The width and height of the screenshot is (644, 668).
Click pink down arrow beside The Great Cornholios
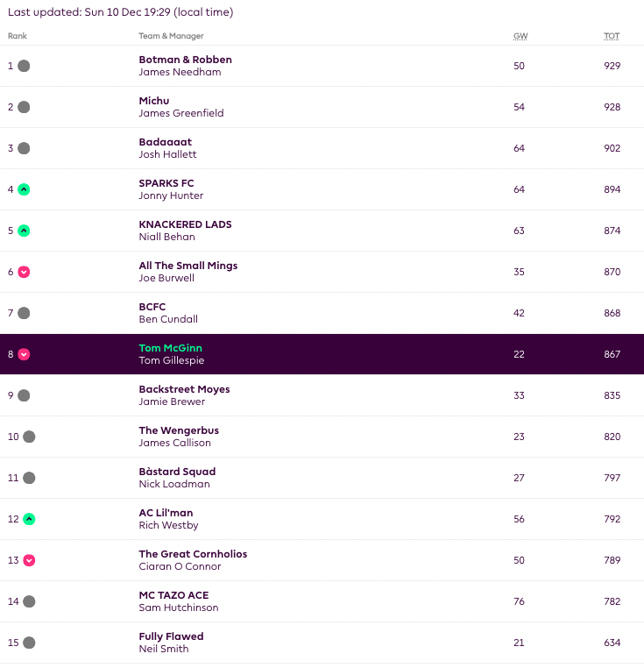(x=29, y=560)
